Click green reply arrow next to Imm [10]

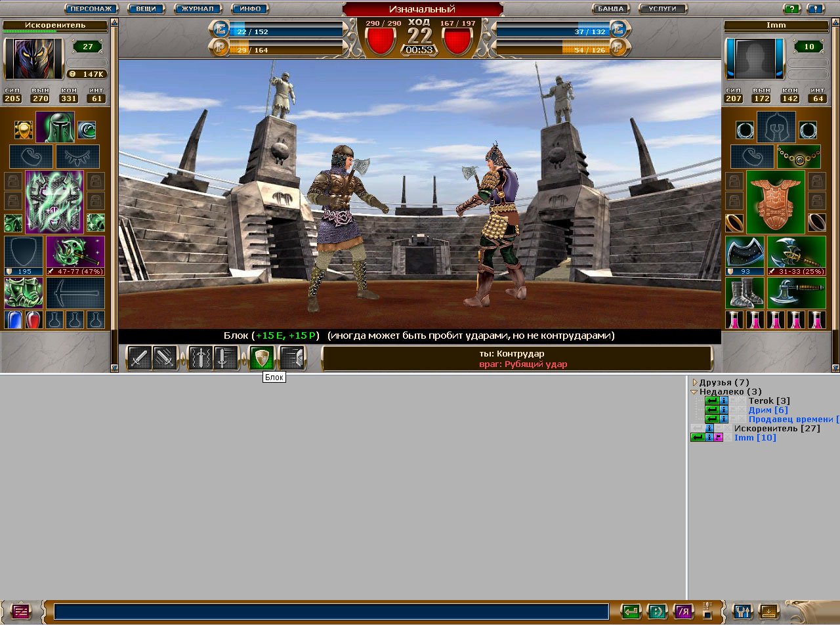(698, 437)
